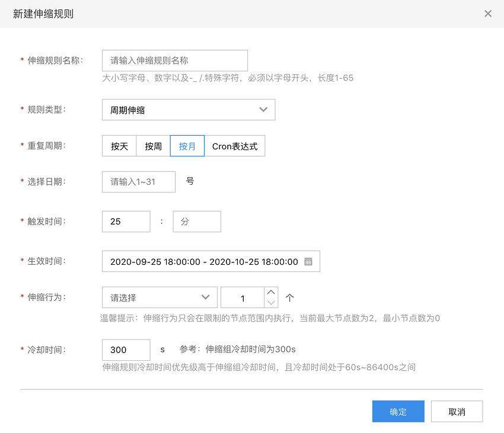The image size is (504, 433).
Task: Decrease node count with the down arrow
Action: (x=271, y=302)
